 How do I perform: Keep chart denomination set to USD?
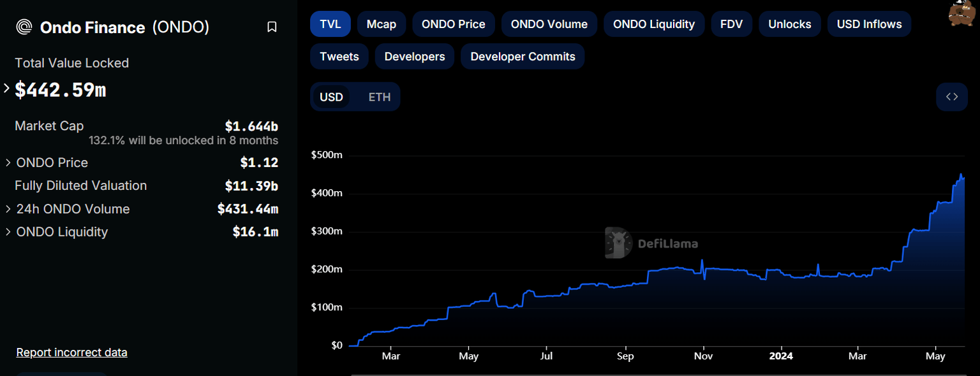pyautogui.click(x=332, y=96)
